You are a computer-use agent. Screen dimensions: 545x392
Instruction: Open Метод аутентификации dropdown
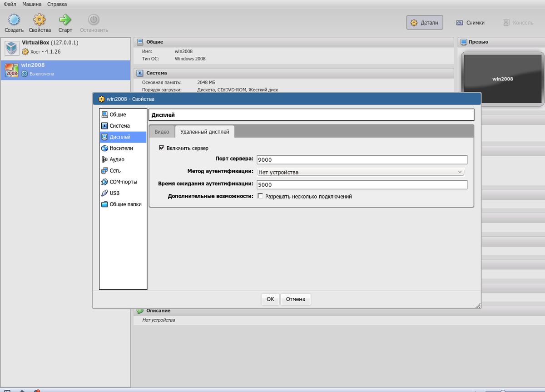pos(361,172)
